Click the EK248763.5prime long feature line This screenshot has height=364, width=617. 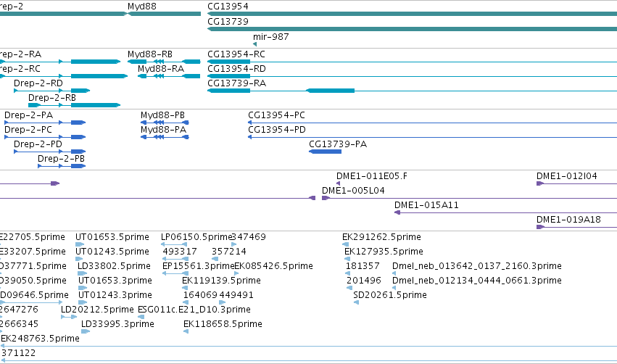[x=309, y=346]
